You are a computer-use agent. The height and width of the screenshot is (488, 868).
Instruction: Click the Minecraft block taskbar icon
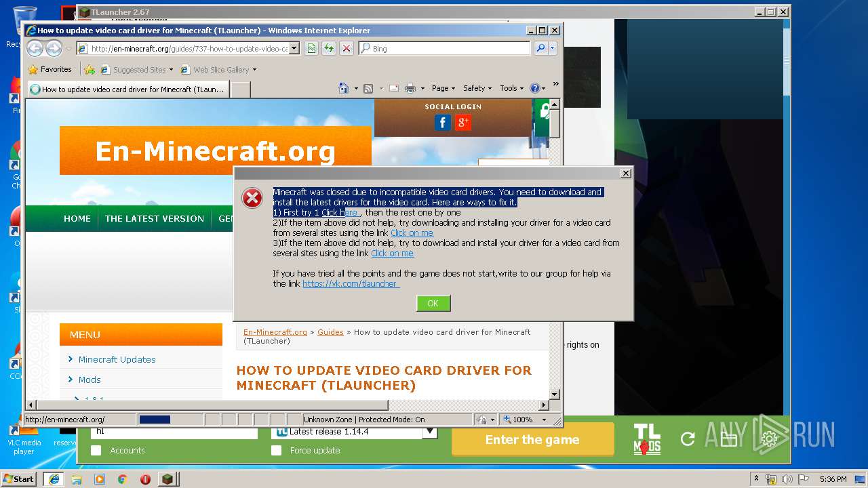coord(167,479)
